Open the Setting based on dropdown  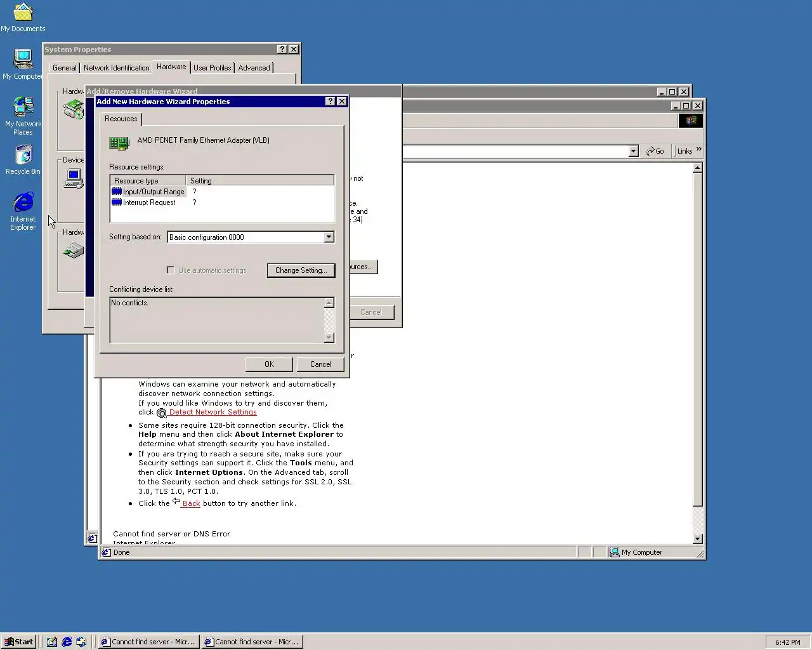329,237
